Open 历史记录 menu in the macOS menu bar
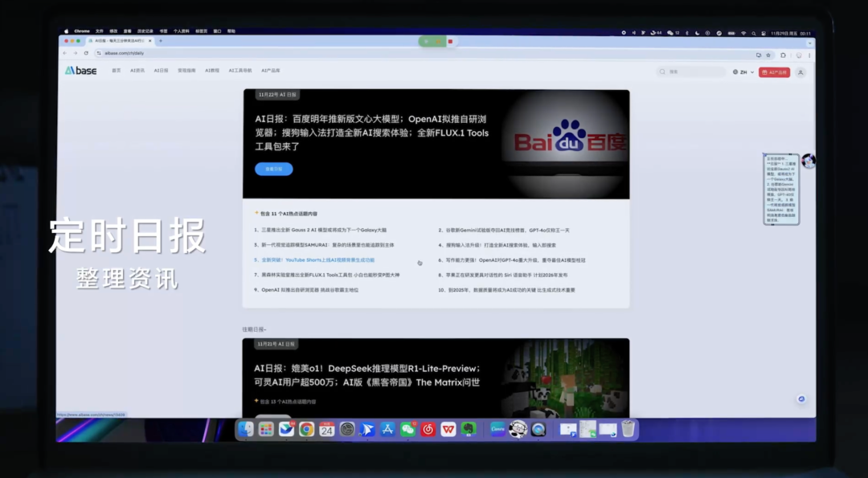 coord(145,31)
